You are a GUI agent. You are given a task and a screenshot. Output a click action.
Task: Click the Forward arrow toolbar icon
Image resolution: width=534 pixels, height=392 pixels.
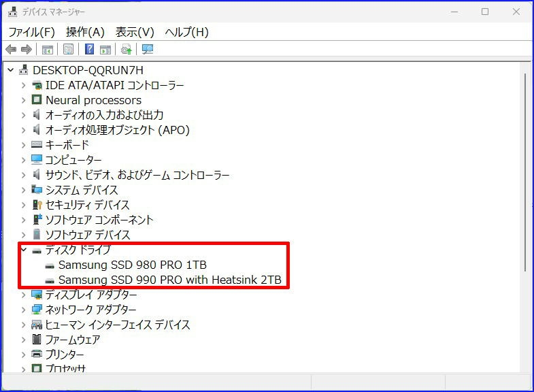(x=27, y=50)
